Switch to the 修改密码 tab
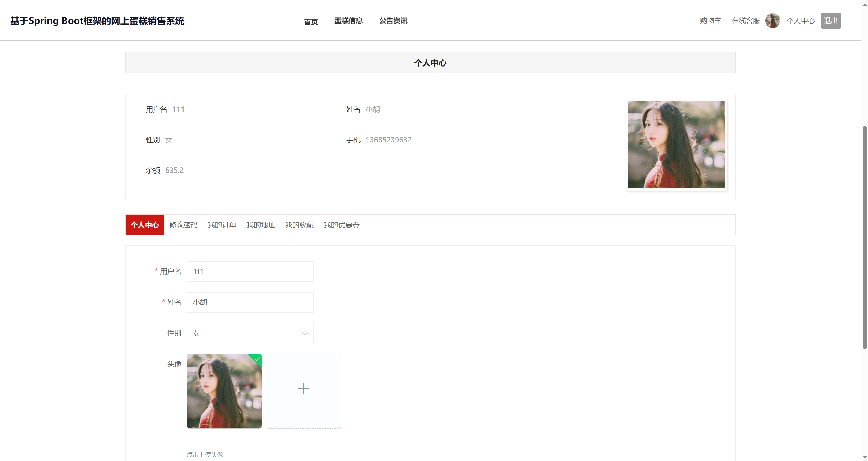This screenshot has width=868, height=461. [x=183, y=225]
